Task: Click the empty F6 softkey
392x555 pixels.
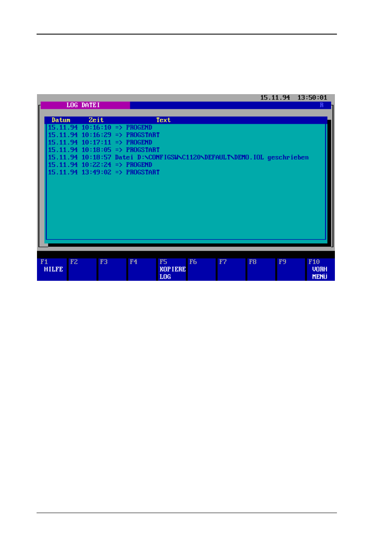Action: [201, 269]
